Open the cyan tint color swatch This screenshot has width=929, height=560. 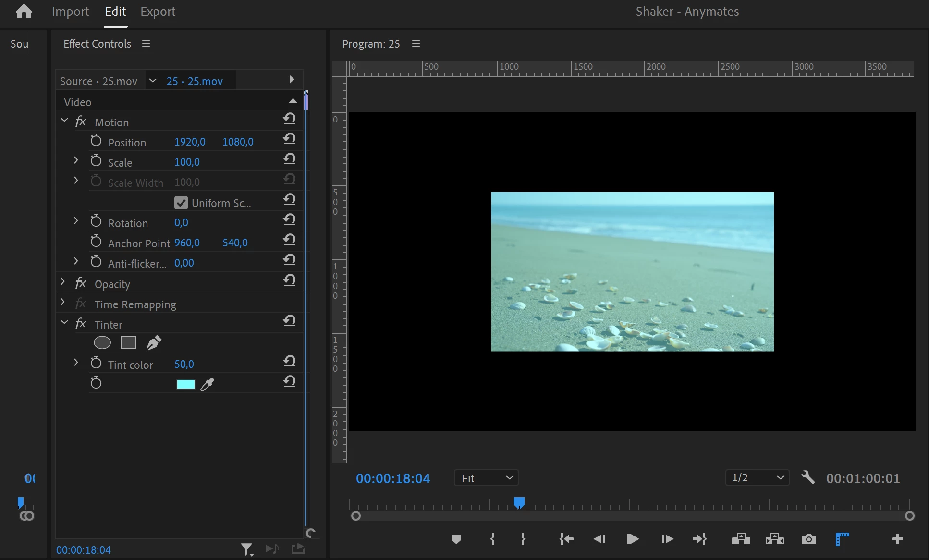coord(185,384)
